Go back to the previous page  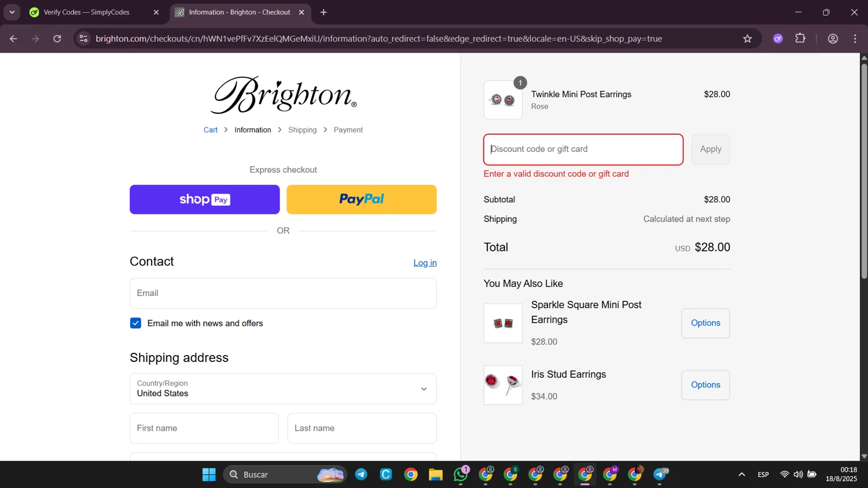click(x=13, y=39)
